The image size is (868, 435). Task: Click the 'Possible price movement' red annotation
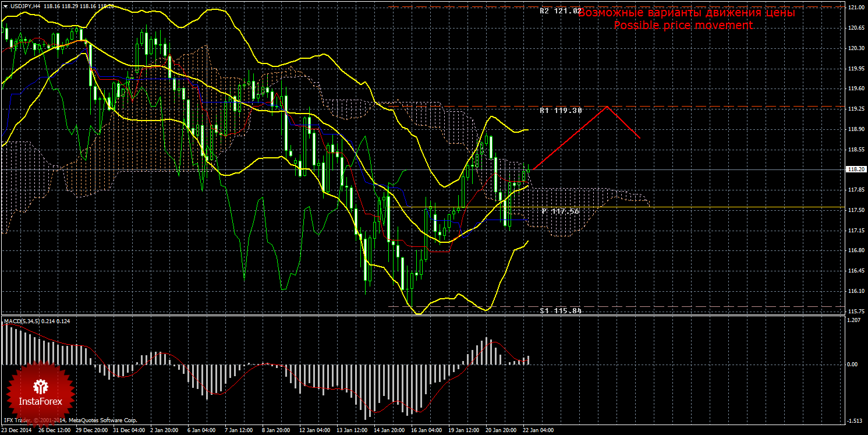(683, 26)
